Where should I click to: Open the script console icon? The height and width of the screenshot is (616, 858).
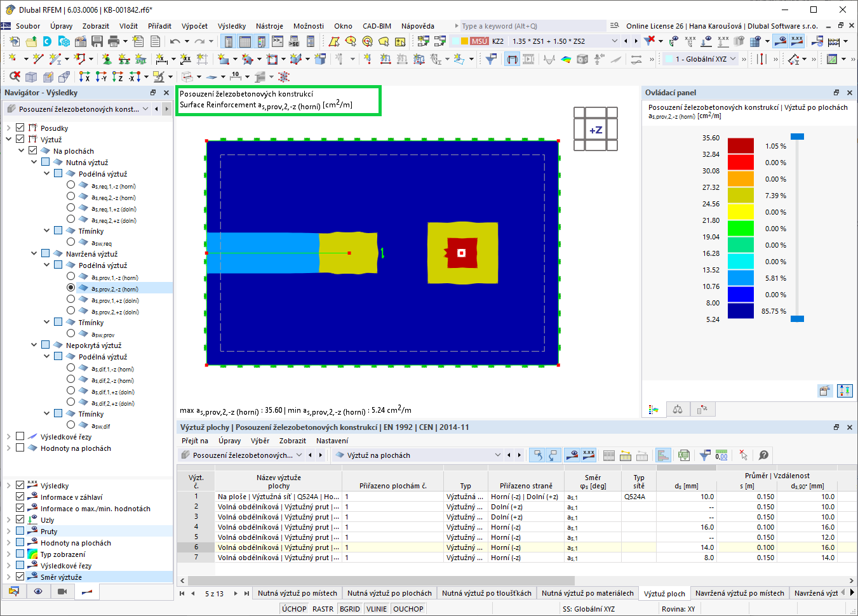278,41
